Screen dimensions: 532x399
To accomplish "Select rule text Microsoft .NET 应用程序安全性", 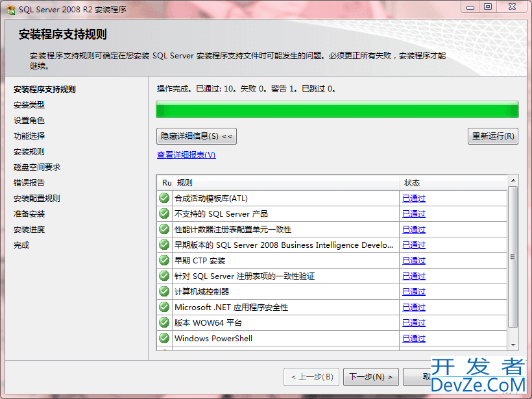I will 232,307.
